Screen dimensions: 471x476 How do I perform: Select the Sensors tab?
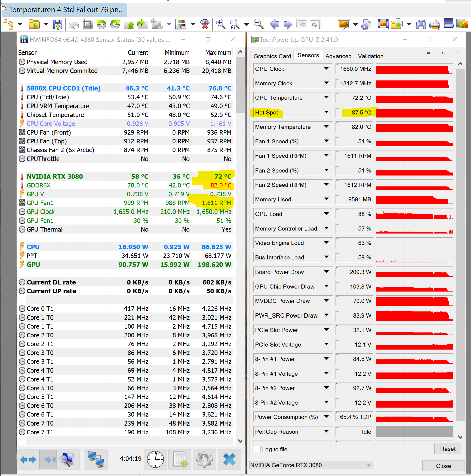coord(308,55)
